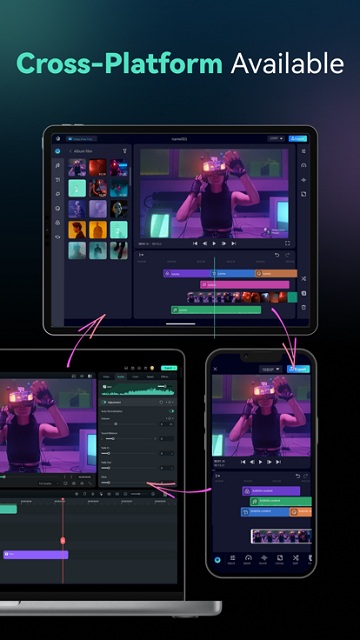360x640 pixels.
Task: Tap the sound waveform icon on tablet right bar
Action: (x=303, y=180)
